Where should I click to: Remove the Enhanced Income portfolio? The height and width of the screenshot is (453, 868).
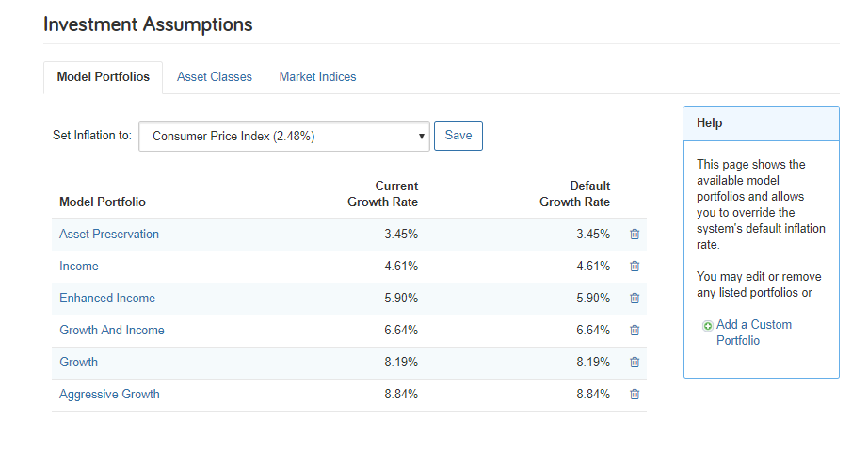(635, 299)
